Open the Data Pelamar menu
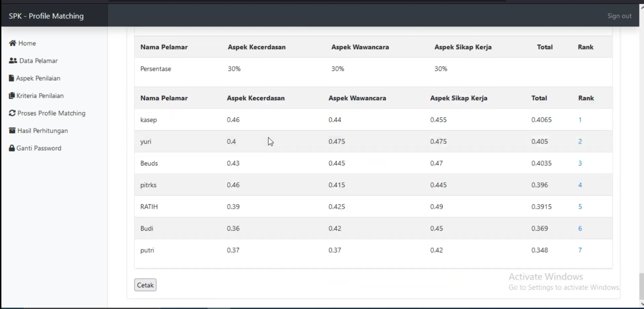Screen dimensions: 644x309 coord(33,61)
